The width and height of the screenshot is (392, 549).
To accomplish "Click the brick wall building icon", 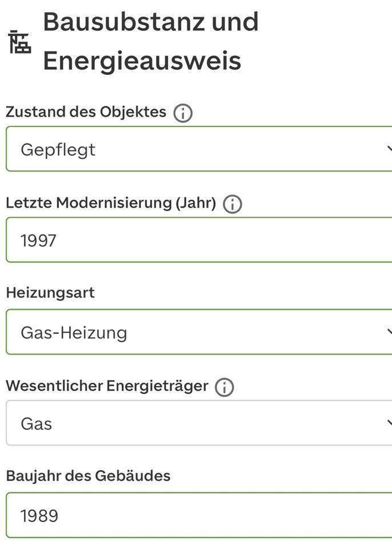I will tap(19, 42).
